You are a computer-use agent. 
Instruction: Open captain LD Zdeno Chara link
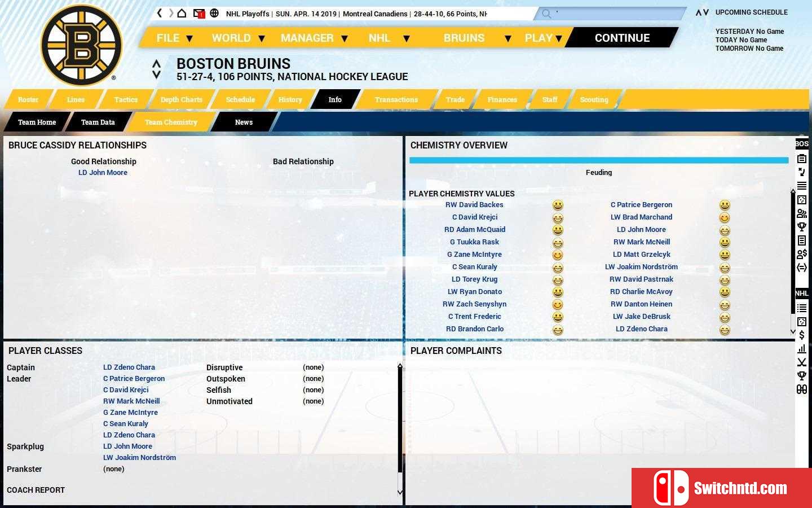tap(129, 367)
